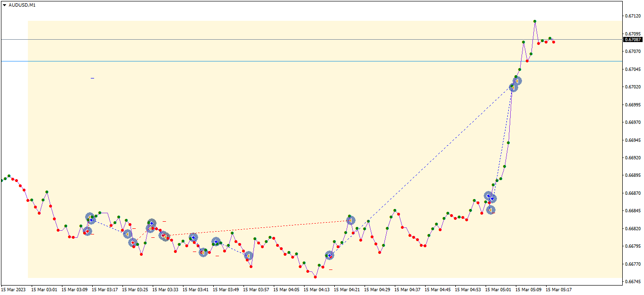Click the 15 Mar 03:25 time label
The height and width of the screenshot is (295, 644).
[x=135, y=289]
